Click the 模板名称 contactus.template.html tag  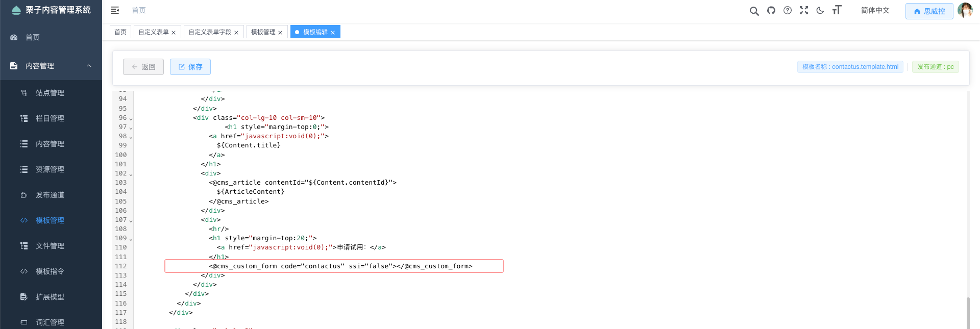[x=850, y=67]
